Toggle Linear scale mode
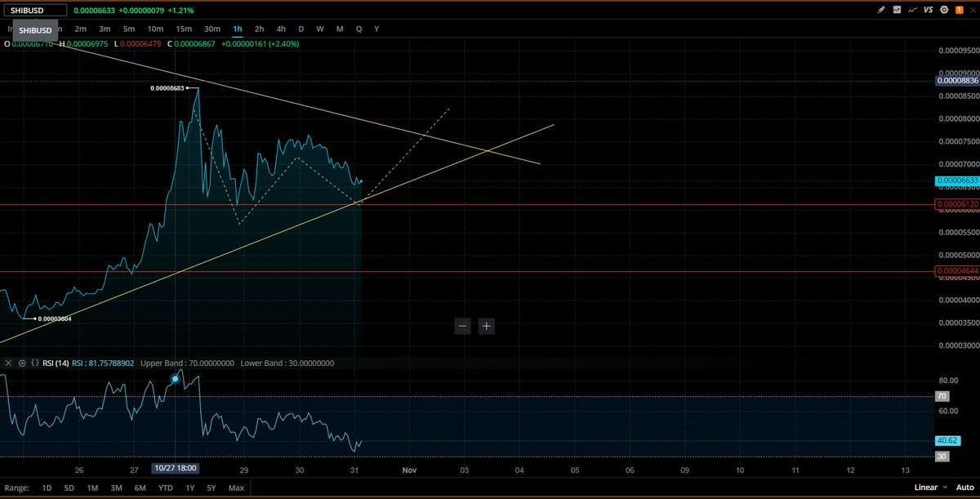 (925, 488)
